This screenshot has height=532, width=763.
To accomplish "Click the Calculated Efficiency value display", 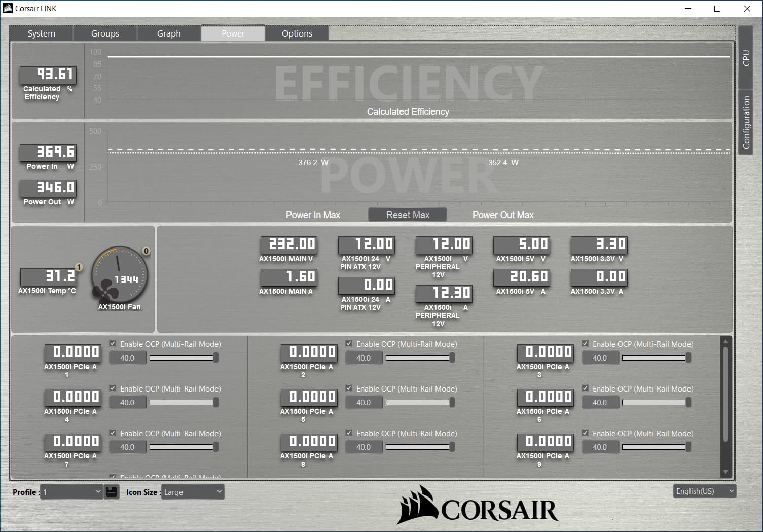I will [48, 75].
